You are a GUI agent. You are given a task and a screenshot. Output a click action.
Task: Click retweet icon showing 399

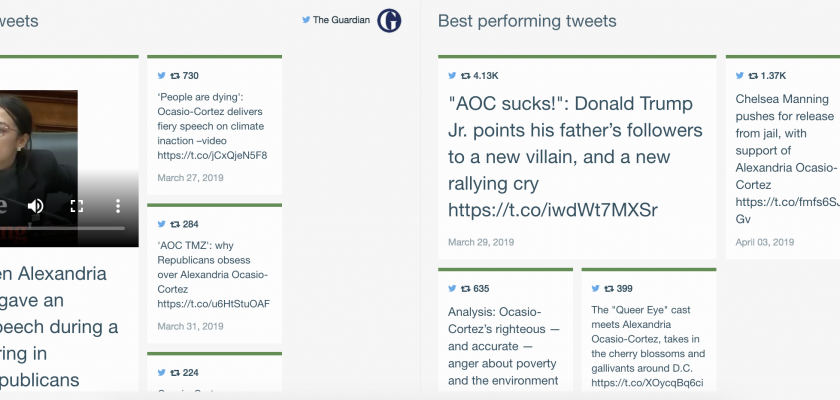[609, 288]
